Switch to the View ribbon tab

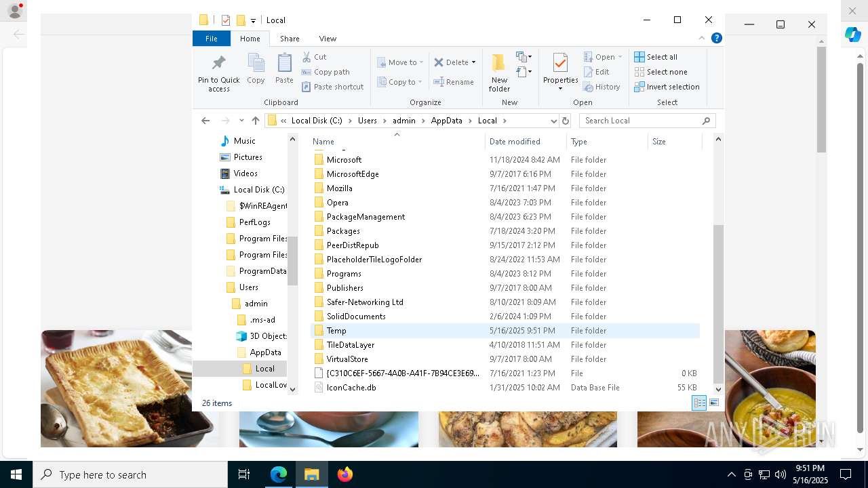pyautogui.click(x=328, y=39)
